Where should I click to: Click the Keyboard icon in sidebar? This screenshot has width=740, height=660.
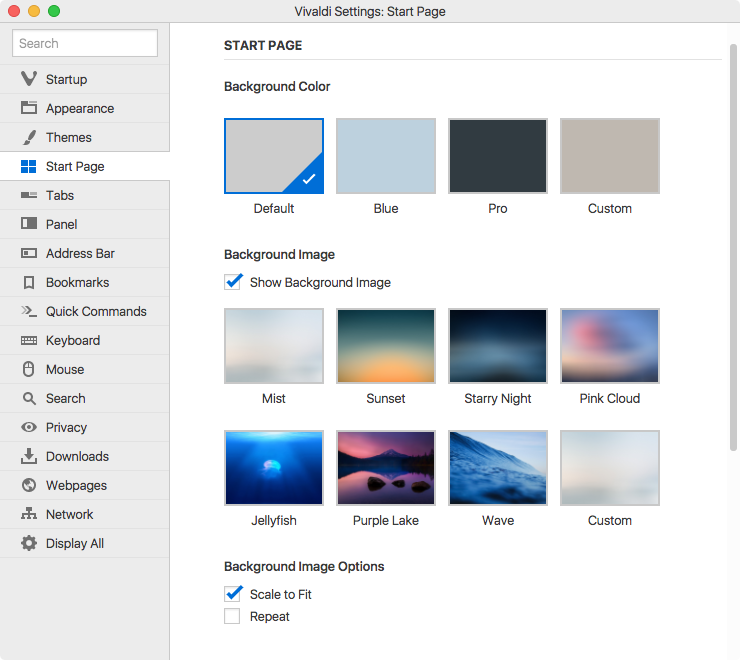[29, 340]
